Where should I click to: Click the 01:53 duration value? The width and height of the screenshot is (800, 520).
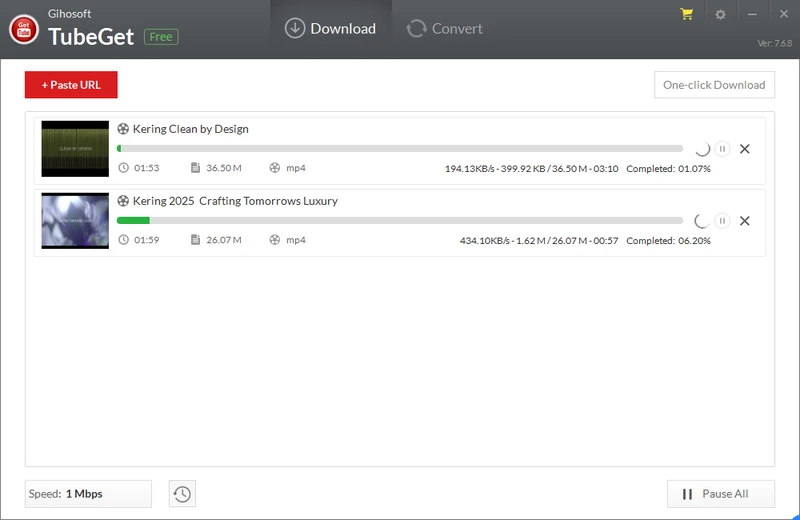point(146,167)
